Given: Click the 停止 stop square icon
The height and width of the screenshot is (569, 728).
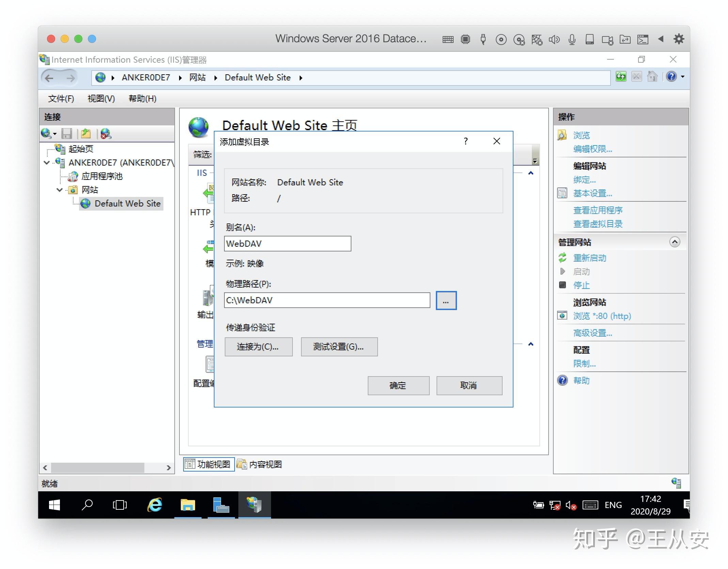Looking at the screenshot, I should tap(562, 285).
